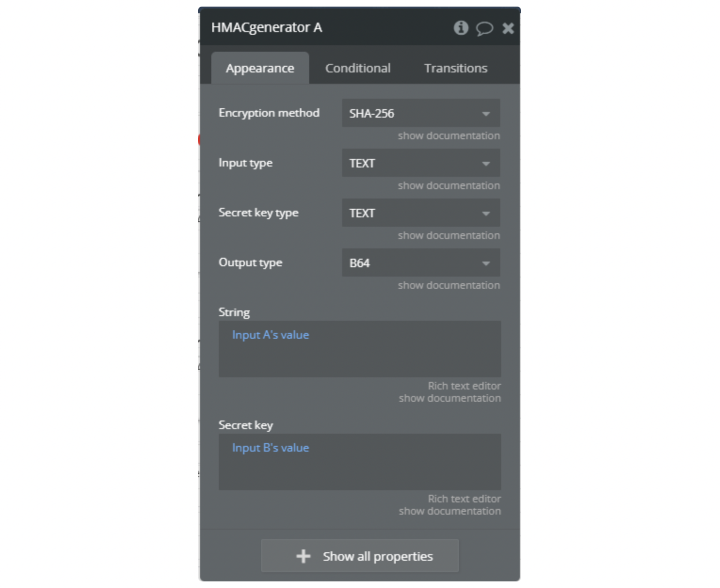
Task: Show documentation for Secret key type
Action: (448, 236)
